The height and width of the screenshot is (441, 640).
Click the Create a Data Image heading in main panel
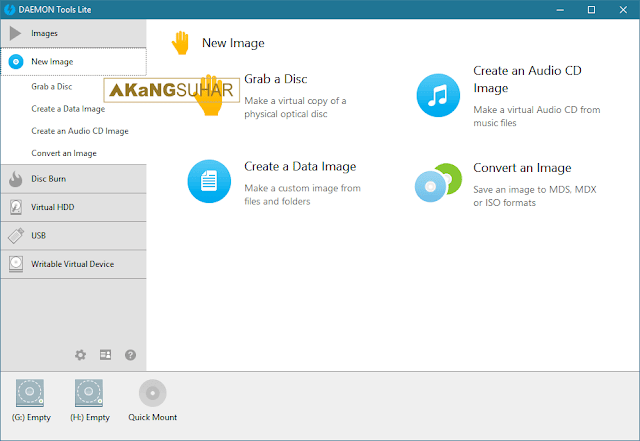pos(300,167)
